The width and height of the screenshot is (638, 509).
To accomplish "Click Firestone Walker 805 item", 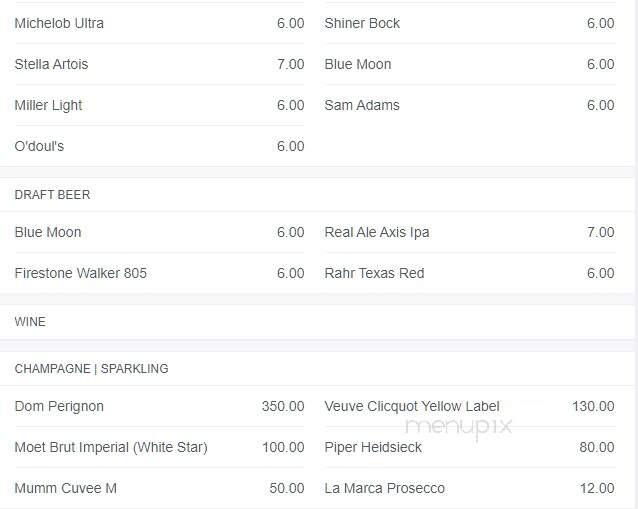I will 159,273.
